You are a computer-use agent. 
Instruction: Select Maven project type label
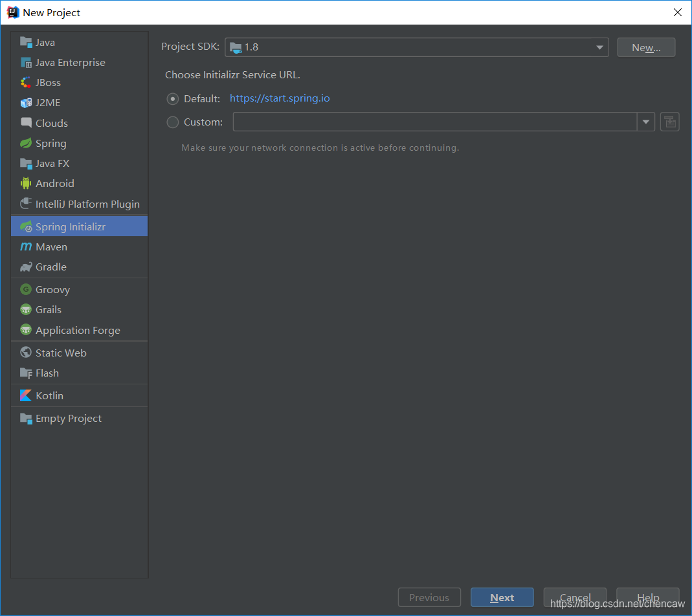(51, 247)
